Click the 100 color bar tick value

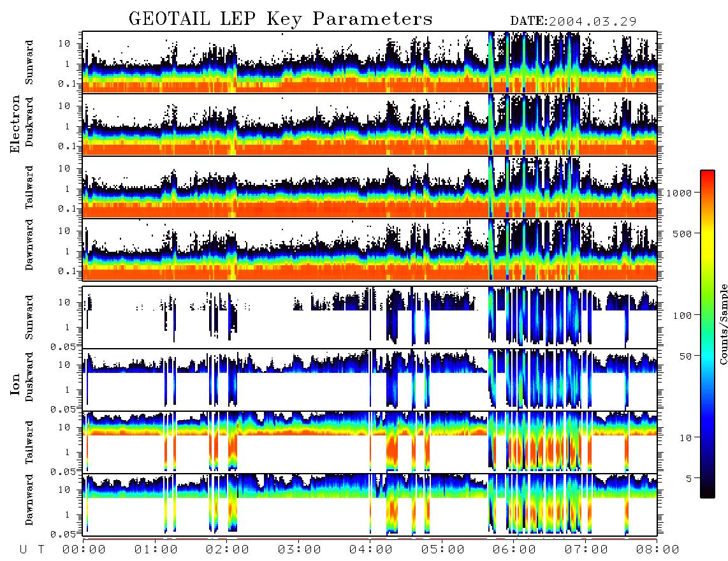(682, 316)
